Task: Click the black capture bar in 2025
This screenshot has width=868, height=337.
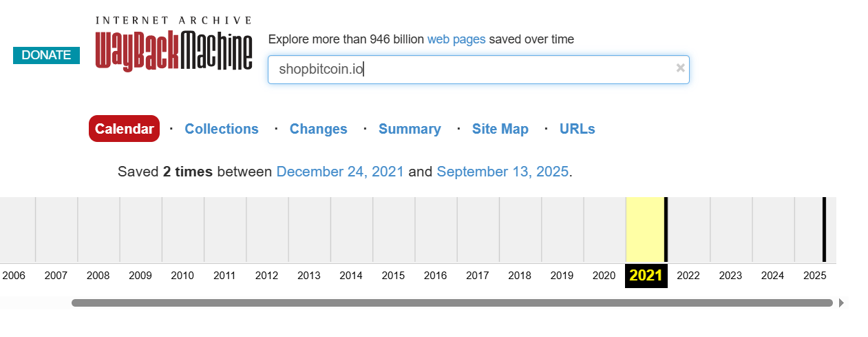Action: (823, 229)
